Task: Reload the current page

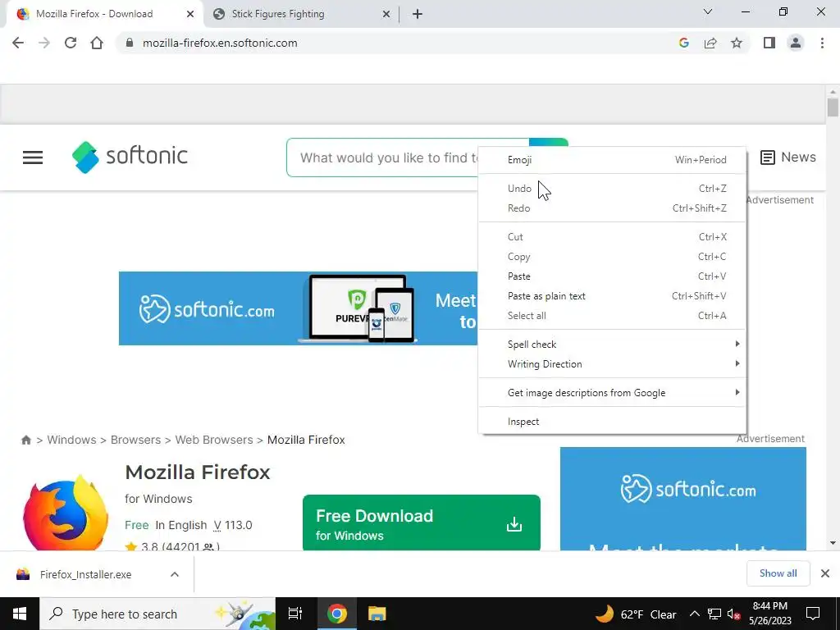Action: pyautogui.click(x=71, y=43)
